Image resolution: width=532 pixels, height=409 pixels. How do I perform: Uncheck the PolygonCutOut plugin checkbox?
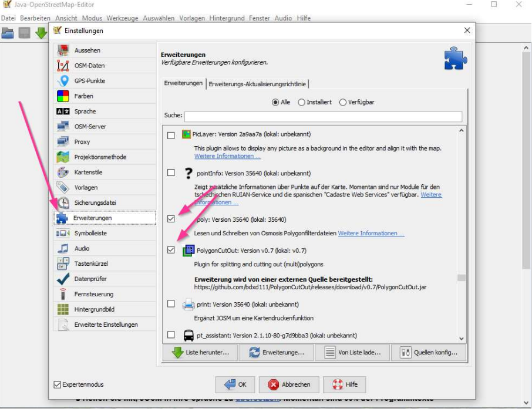[171, 250]
